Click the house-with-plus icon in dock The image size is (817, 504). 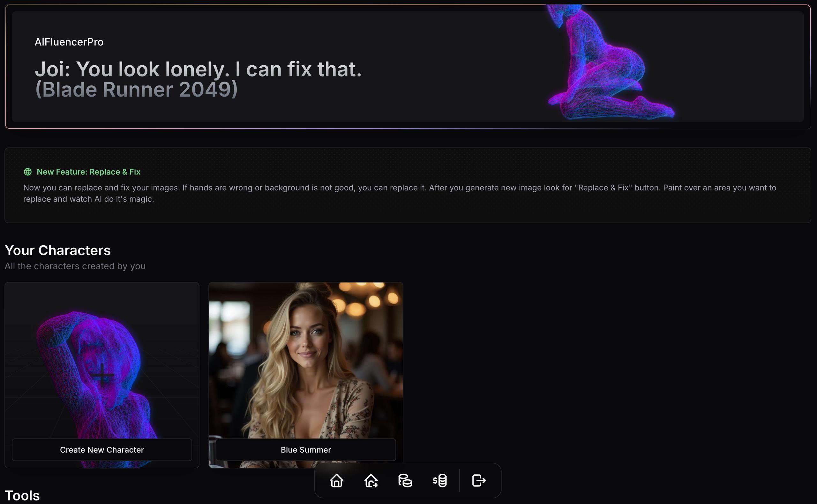[x=371, y=480]
